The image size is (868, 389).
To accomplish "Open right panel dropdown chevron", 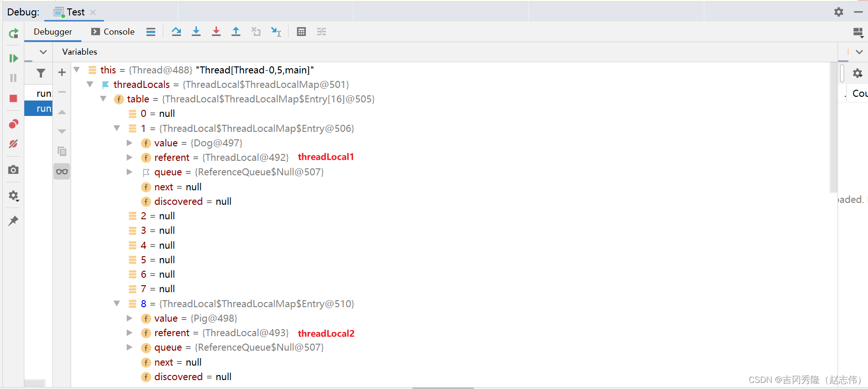I will [x=859, y=52].
